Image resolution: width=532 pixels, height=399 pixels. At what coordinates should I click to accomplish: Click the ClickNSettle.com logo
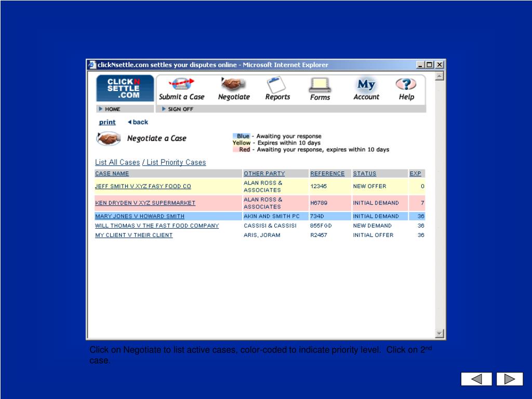pyautogui.click(x=125, y=88)
